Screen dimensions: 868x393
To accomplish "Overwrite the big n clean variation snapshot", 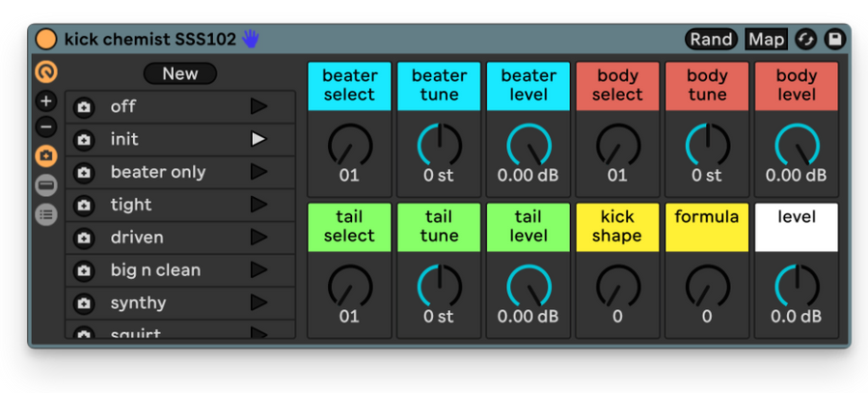I will pos(84,270).
